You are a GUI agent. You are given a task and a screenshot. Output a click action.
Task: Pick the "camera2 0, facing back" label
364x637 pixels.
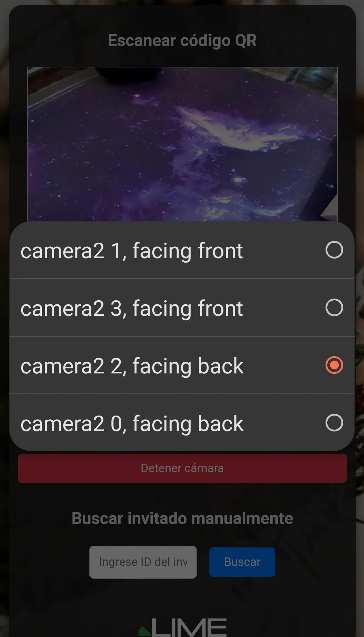132,424
